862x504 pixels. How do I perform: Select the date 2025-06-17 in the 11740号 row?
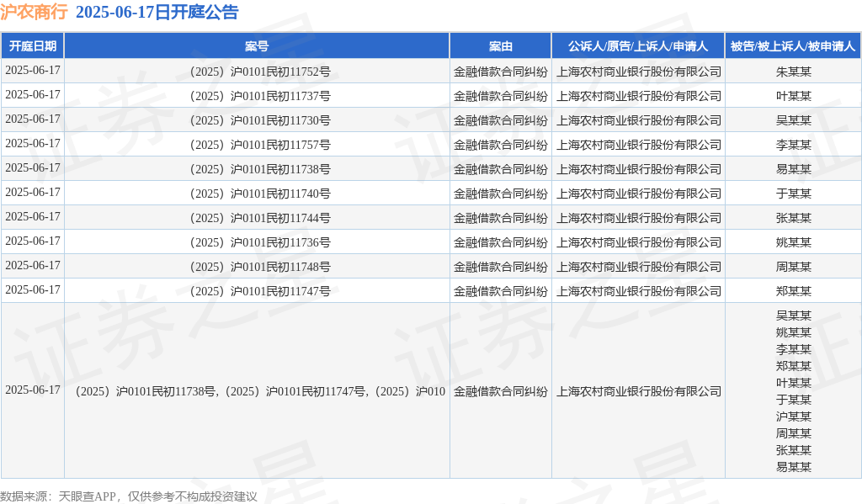click(33, 193)
